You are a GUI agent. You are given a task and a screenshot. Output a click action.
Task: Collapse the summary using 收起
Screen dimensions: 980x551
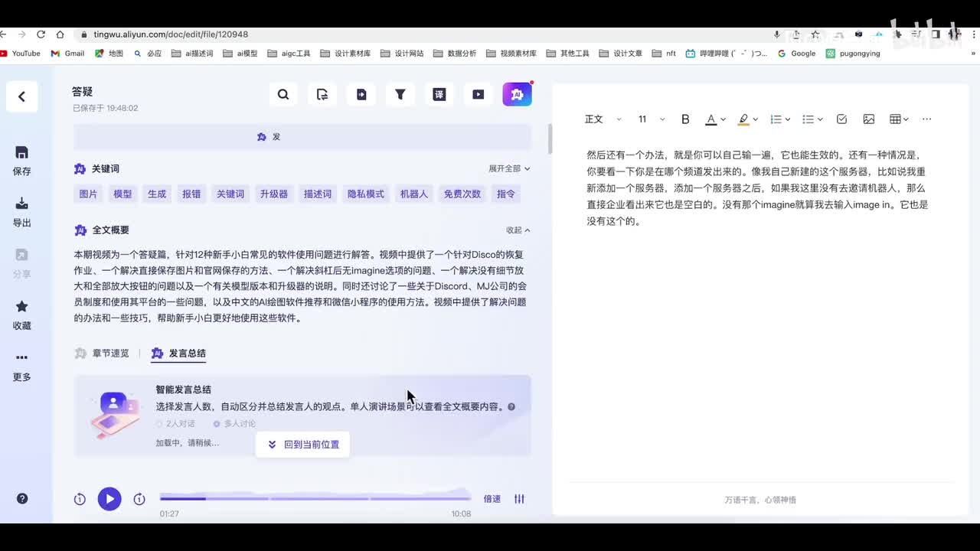(518, 230)
